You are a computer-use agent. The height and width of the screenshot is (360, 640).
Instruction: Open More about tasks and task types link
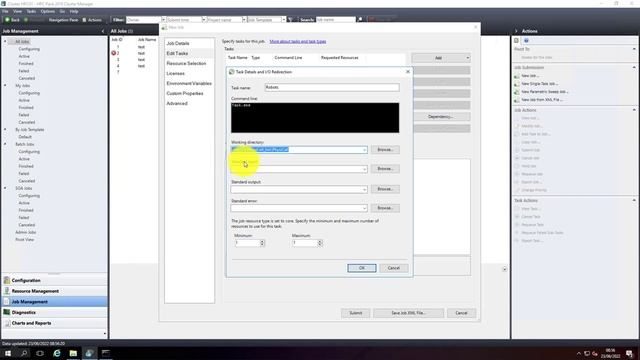[x=298, y=41]
